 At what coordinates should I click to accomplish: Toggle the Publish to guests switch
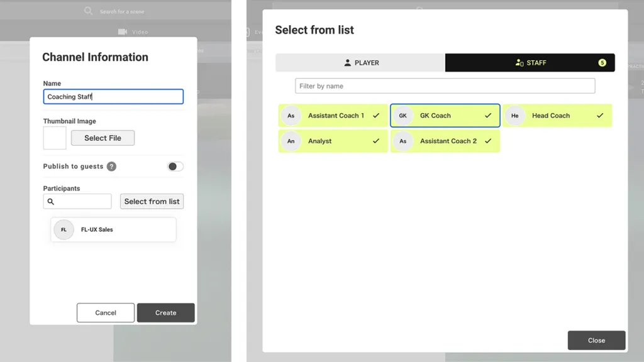[x=175, y=166]
